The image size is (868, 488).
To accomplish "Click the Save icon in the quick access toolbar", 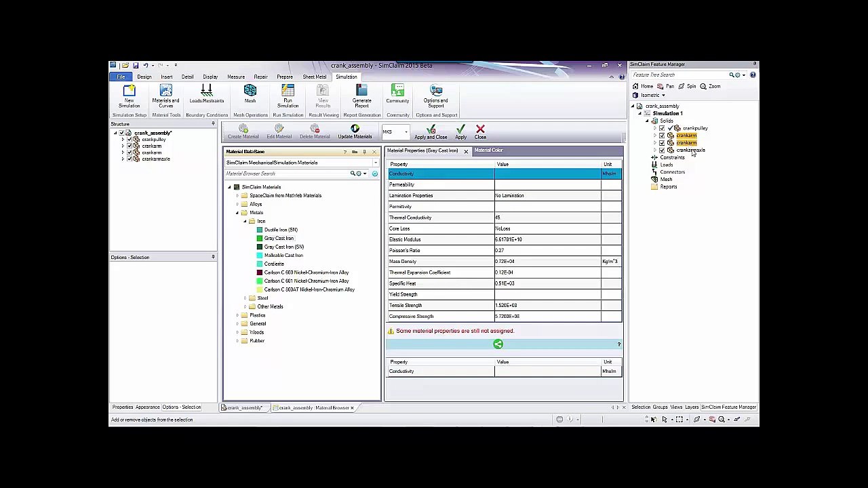I will point(136,65).
